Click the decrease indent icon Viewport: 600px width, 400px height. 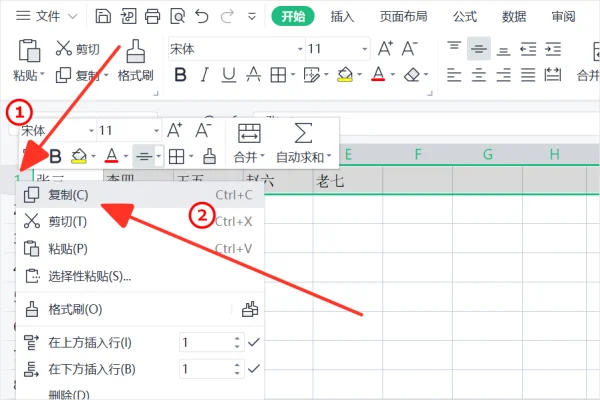point(528,49)
